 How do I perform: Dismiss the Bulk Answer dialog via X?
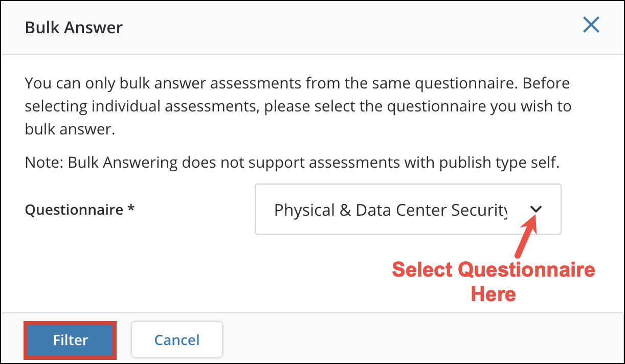(591, 25)
